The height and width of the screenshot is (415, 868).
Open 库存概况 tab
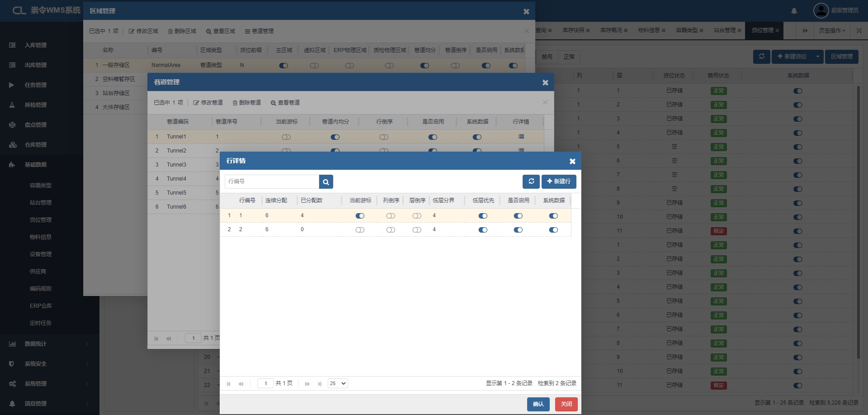coord(611,30)
